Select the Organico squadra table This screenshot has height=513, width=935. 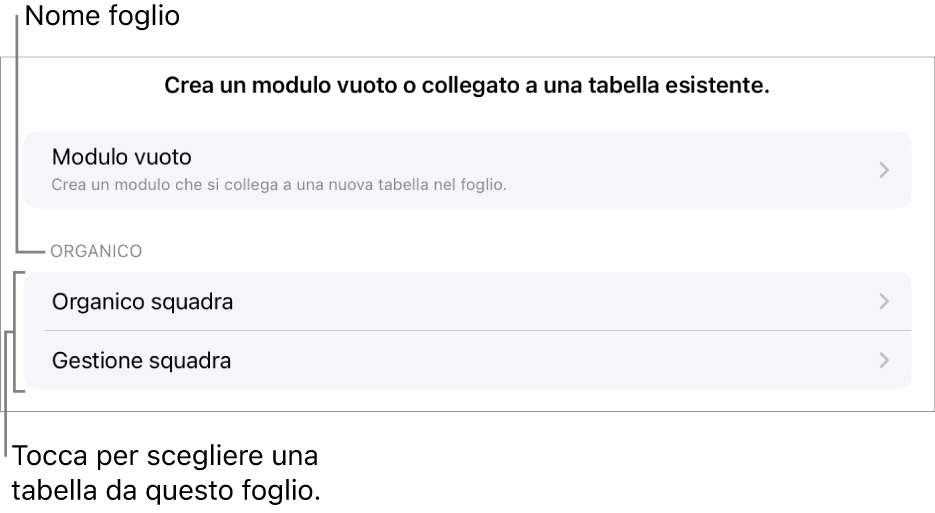click(x=467, y=301)
